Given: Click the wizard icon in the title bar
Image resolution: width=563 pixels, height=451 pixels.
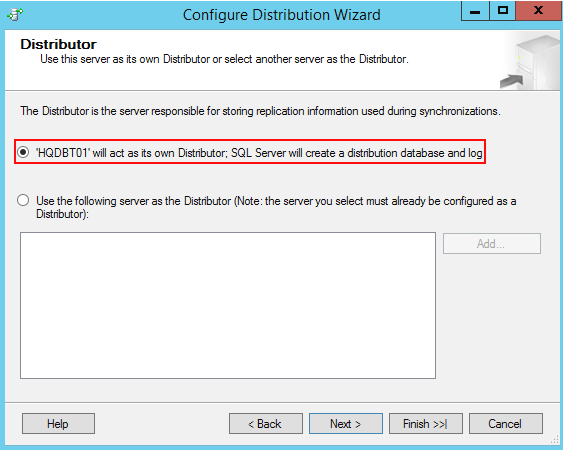Looking at the screenshot, I should [15, 15].
